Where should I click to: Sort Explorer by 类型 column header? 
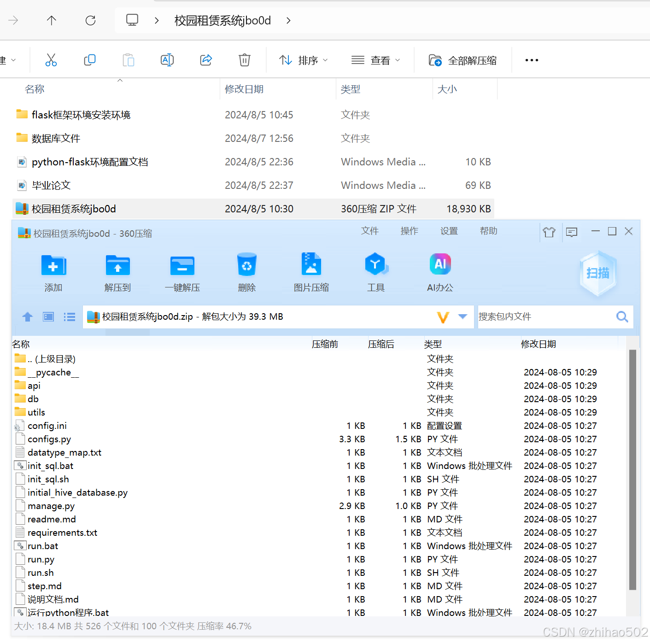[x=385, y=89]
